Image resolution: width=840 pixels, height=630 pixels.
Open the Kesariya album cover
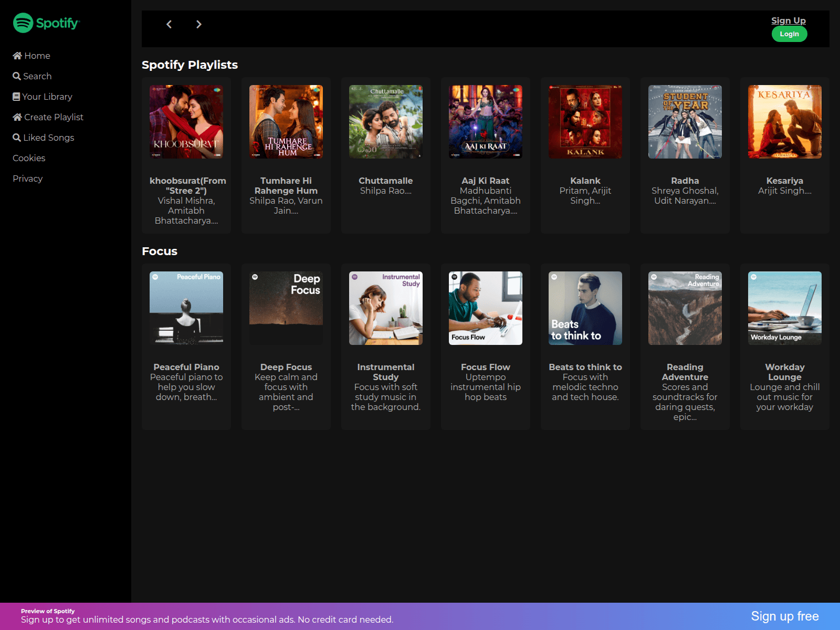coord(785,122)
